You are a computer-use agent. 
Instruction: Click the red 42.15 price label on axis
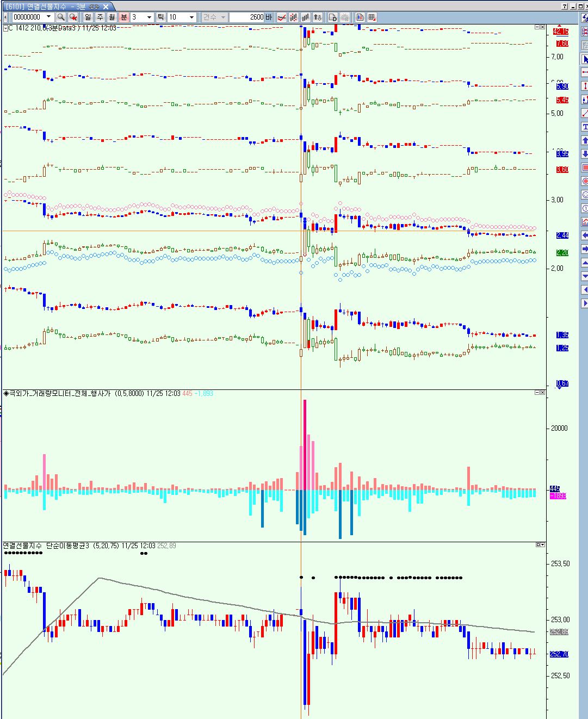[x=561, y=32]
